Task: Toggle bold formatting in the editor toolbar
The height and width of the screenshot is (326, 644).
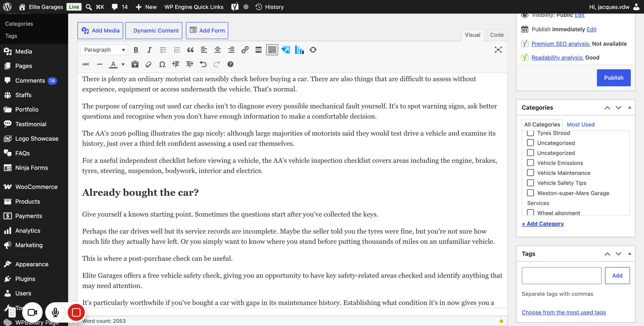Action: (136, 50)
